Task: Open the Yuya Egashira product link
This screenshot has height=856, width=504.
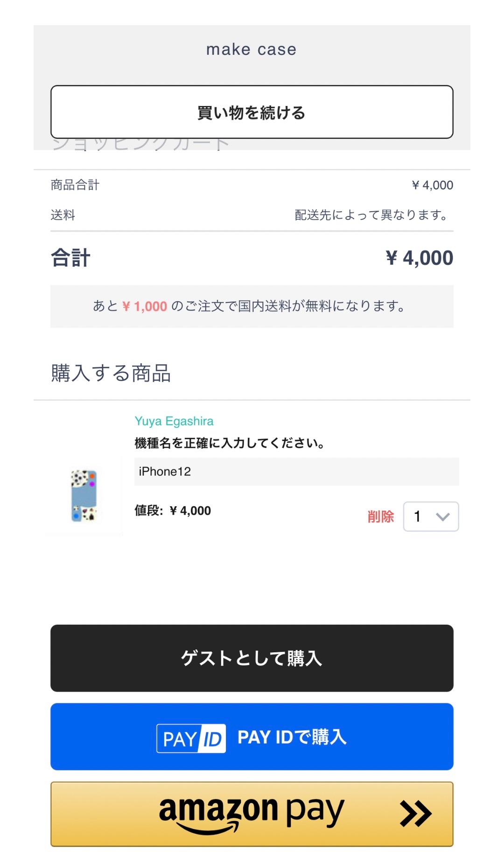Action: pos(174,421)
